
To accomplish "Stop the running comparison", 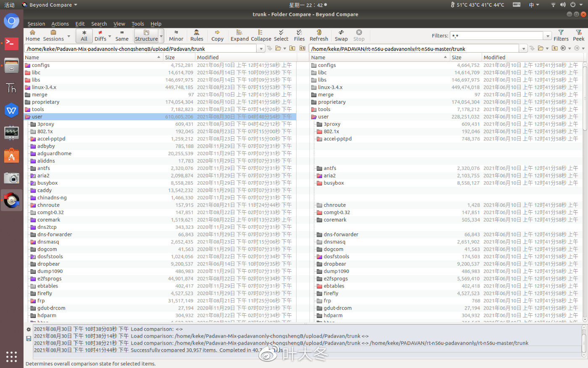I will [x=359, y=35].
